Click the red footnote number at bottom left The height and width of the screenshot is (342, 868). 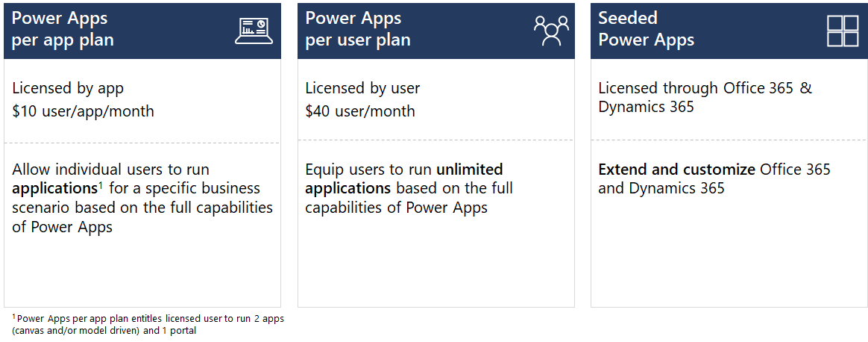coord(13,317)
